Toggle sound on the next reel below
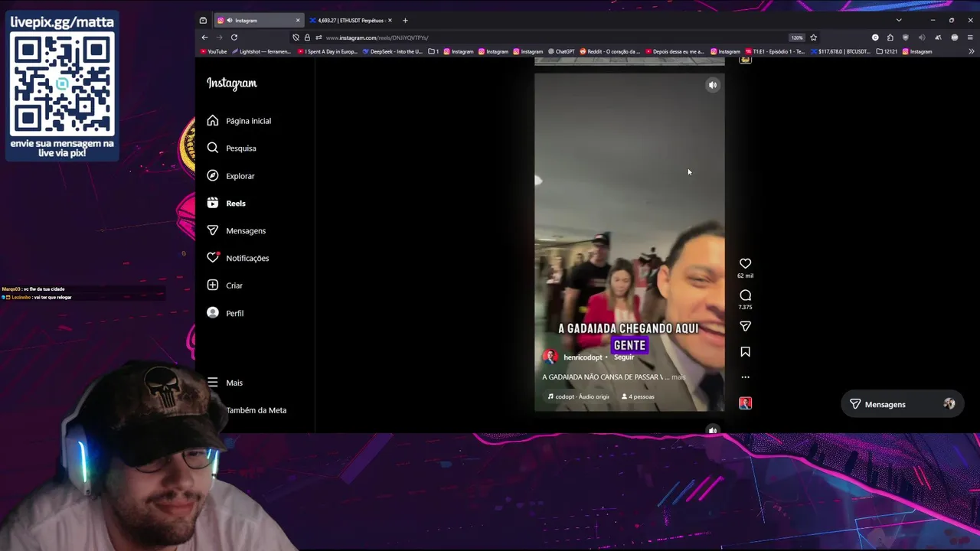This screenshot has height=551, width=980. tap(713, 430)
